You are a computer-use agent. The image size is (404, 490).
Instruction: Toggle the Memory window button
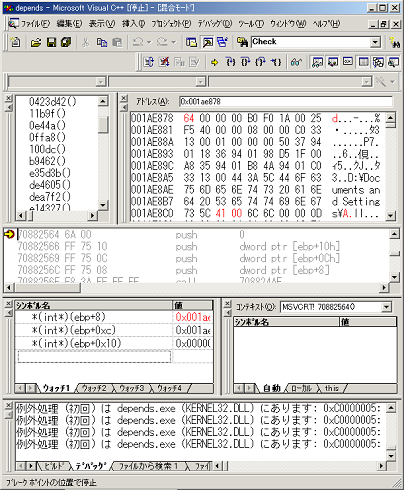[x=363, y=62]
